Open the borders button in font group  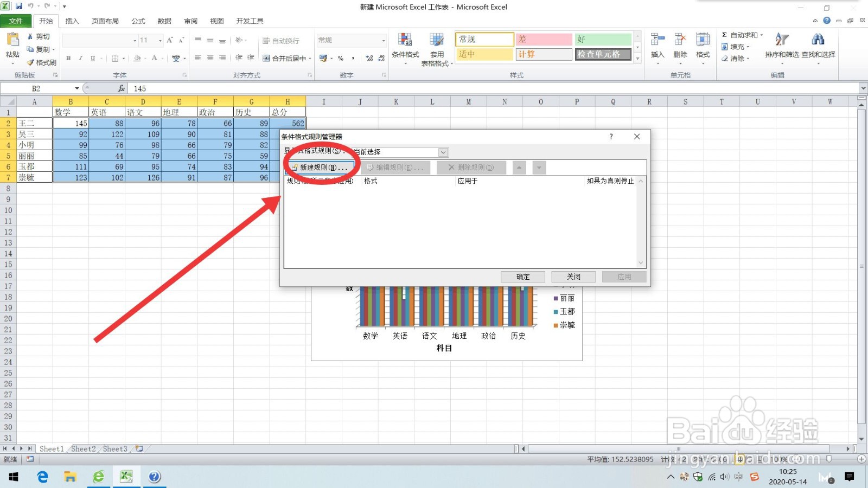coord(115,58)
